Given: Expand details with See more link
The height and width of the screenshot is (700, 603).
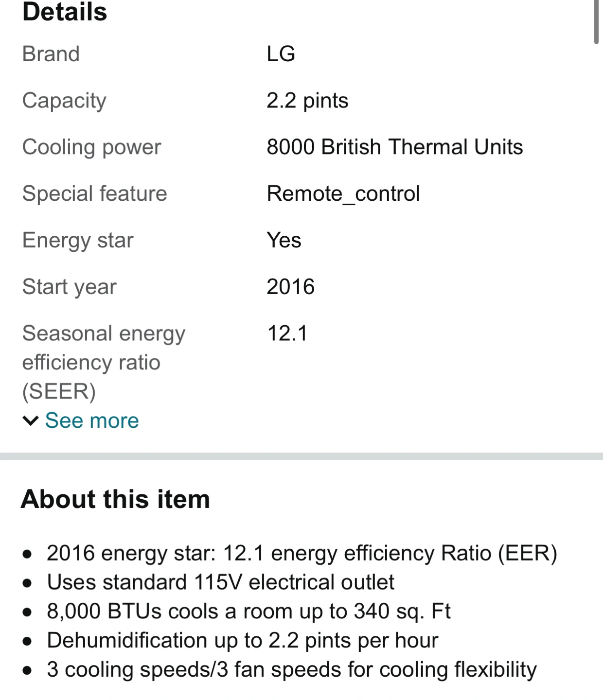Looking at the screenshot, I should click(91, 420).
